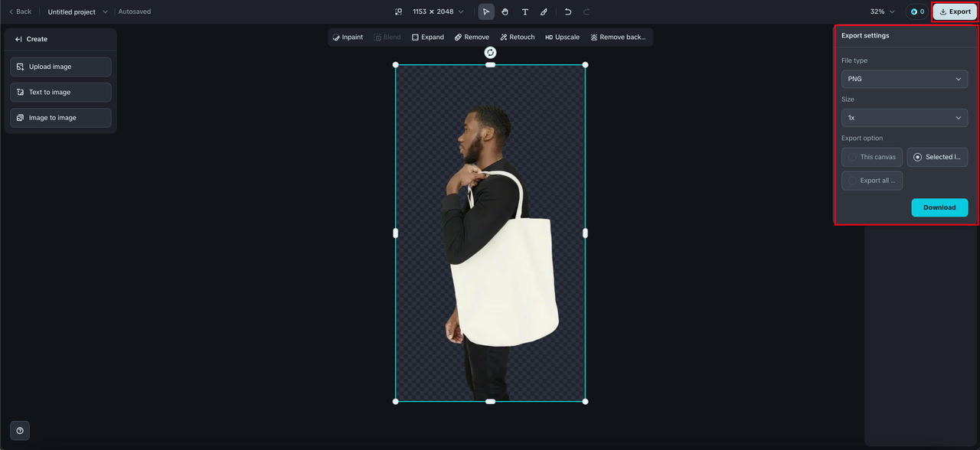980x450 pixels.
Task: Click Text to image
Action: (60, 92)
